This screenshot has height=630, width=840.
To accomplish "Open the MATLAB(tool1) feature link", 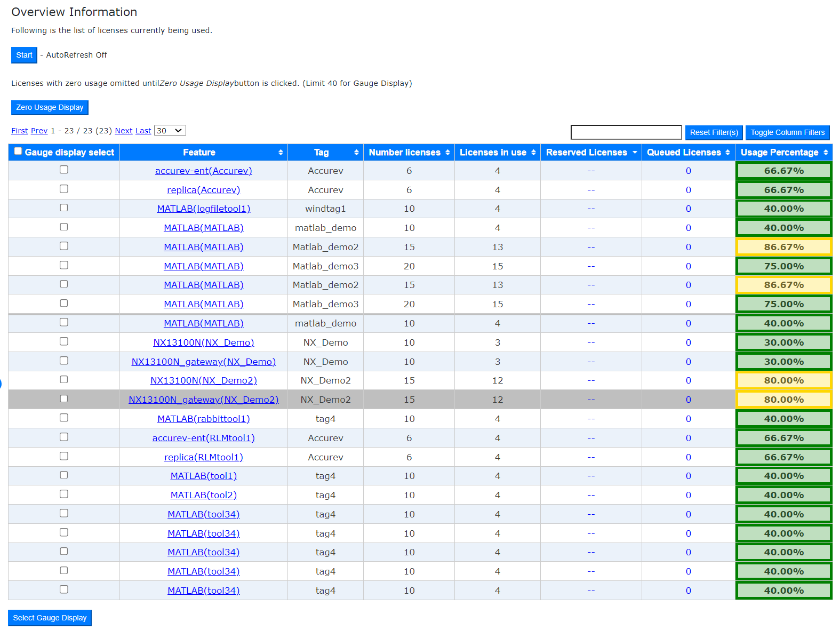I will tap(204, 476).
